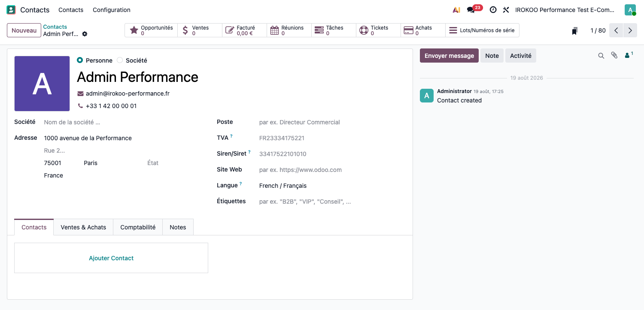Open the Société company name dropdown
The width and height of the screenshot is (644, 310).
pos(122,122)
